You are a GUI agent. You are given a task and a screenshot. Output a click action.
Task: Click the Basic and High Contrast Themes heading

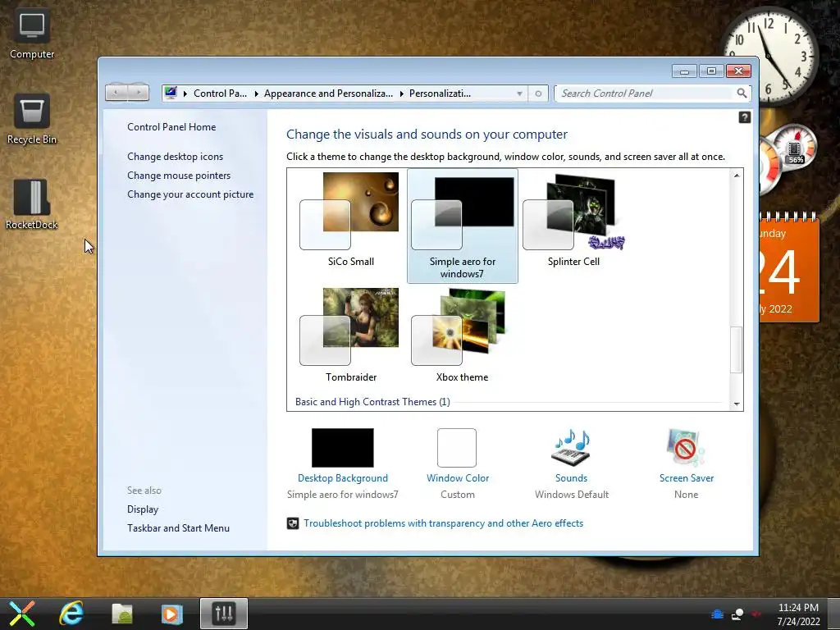tap(372, 402)
